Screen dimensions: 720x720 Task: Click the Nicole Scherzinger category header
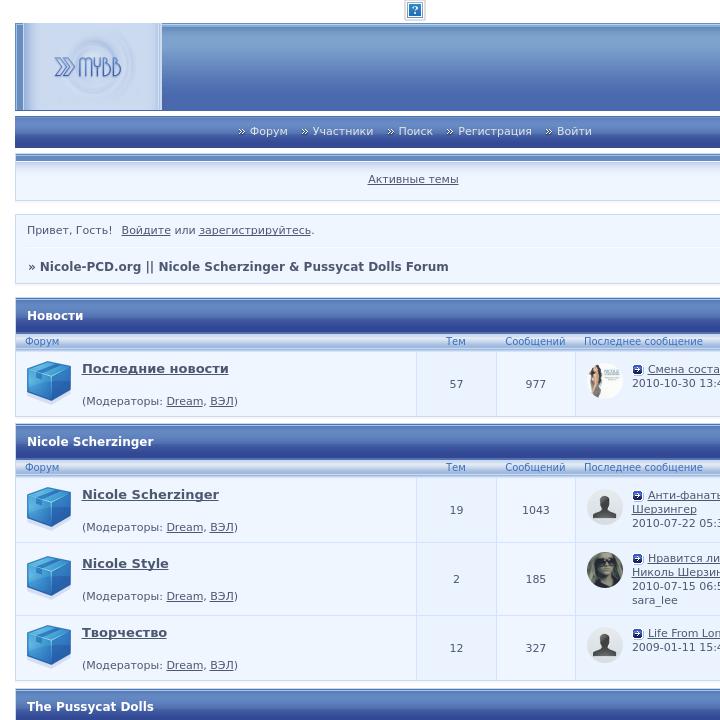(x=90, y=441)
